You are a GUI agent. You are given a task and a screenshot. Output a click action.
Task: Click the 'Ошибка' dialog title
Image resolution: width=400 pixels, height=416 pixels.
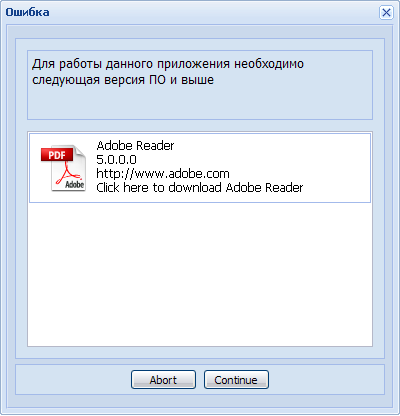[27, 12]
